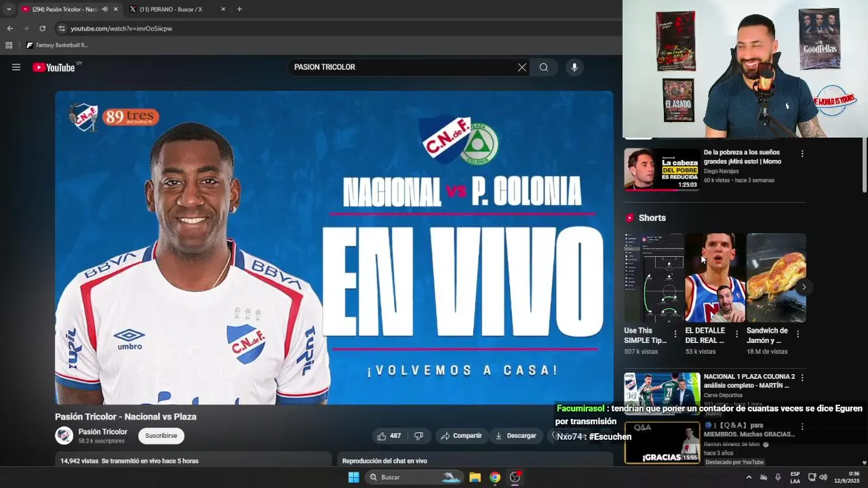The image size is (868, 488).
Task: Open the Pasión Tricolor channel name link
Action: [102, 432]
